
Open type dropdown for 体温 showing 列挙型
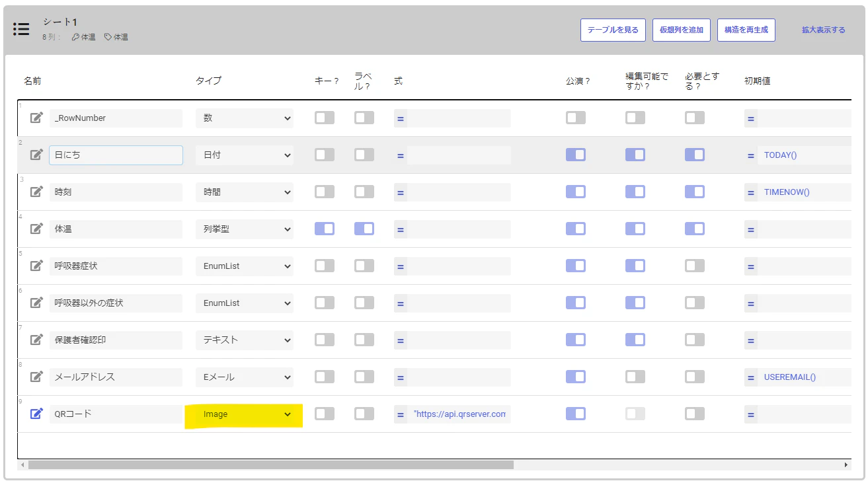(245, 229)
